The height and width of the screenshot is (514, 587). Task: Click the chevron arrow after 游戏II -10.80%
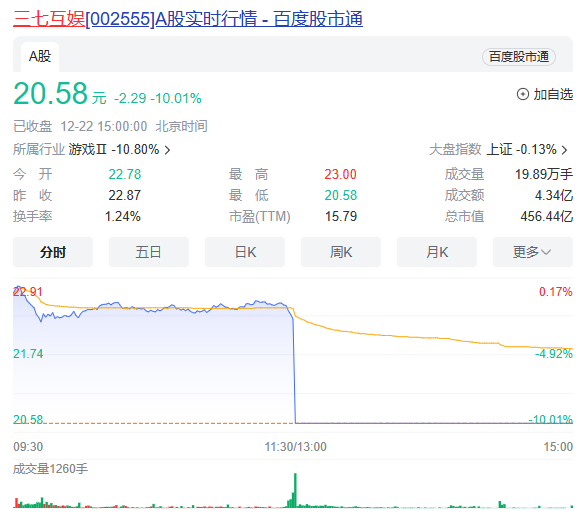point(167,150)
